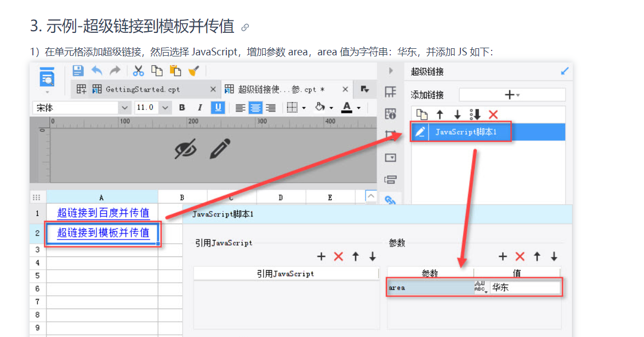Click the copy link icon in 超级链接 list toolbar

click(422, 115)
